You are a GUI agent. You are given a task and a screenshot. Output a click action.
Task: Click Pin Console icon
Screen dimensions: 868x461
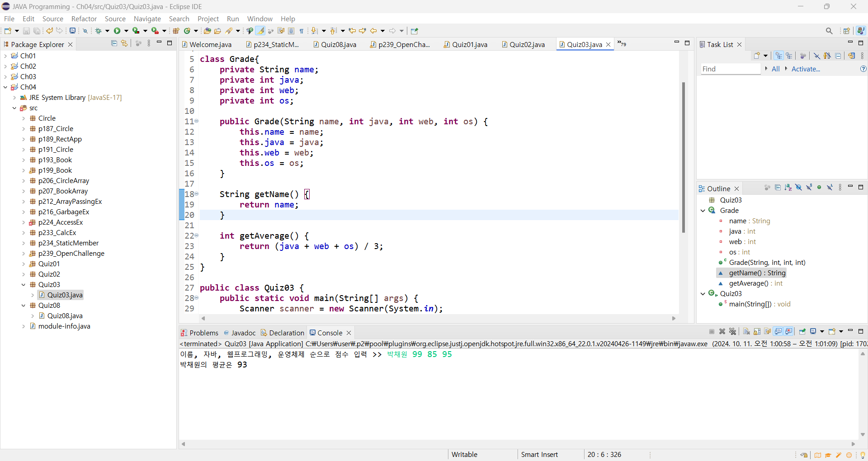[x=802, y=331]
